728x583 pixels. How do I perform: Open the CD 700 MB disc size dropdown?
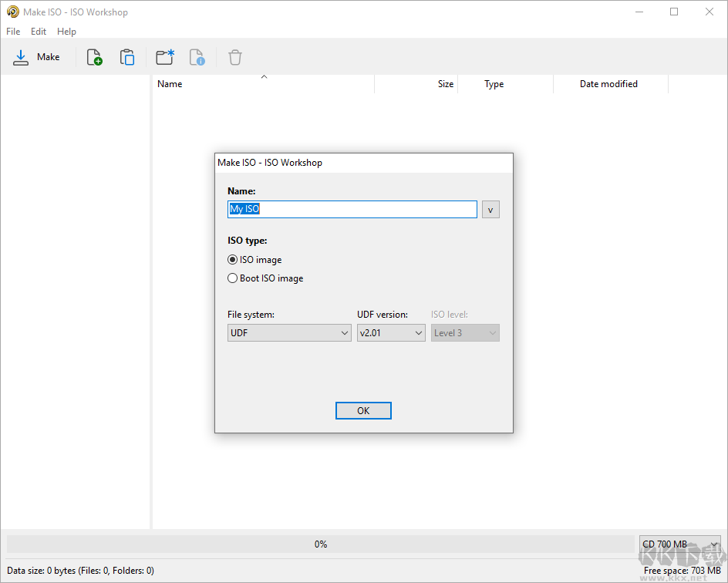pyautogui.click(x=679, y=544)
